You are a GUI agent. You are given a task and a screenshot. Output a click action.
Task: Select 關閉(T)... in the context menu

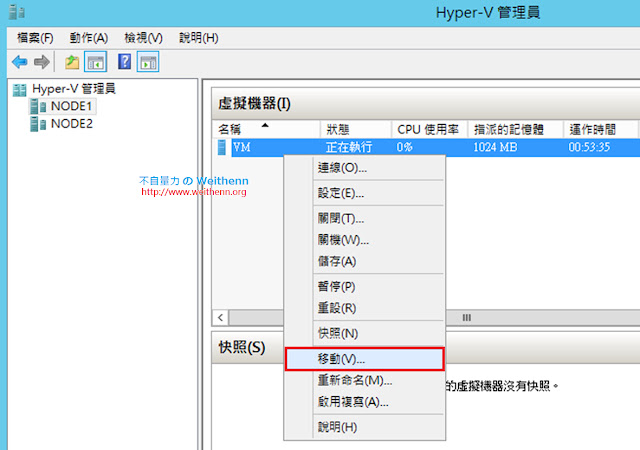click(364, 218)
